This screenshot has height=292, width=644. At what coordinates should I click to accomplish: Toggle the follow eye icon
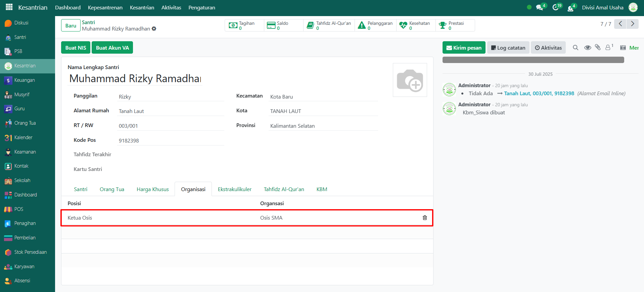(587, 48)
